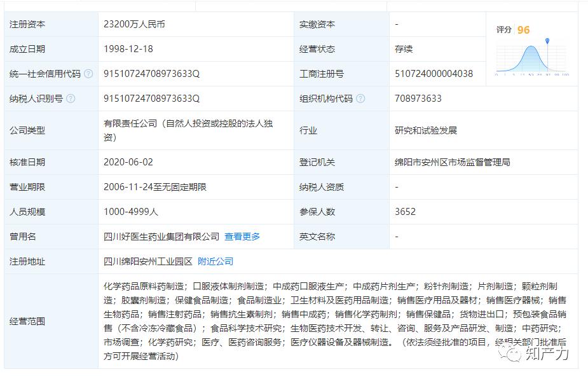Screen dimensions: 588x379
Task: Click the WeChat logo watermark
Action: click(x=509, y=353)
